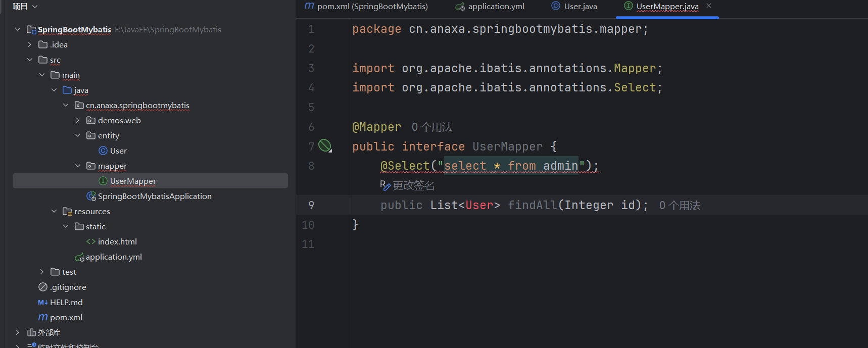Image resolution: width=868 pixels, height=348 pixels.
Task: Click the 0 个用法 hint beside findAll
Action: [x=680, y=206]
